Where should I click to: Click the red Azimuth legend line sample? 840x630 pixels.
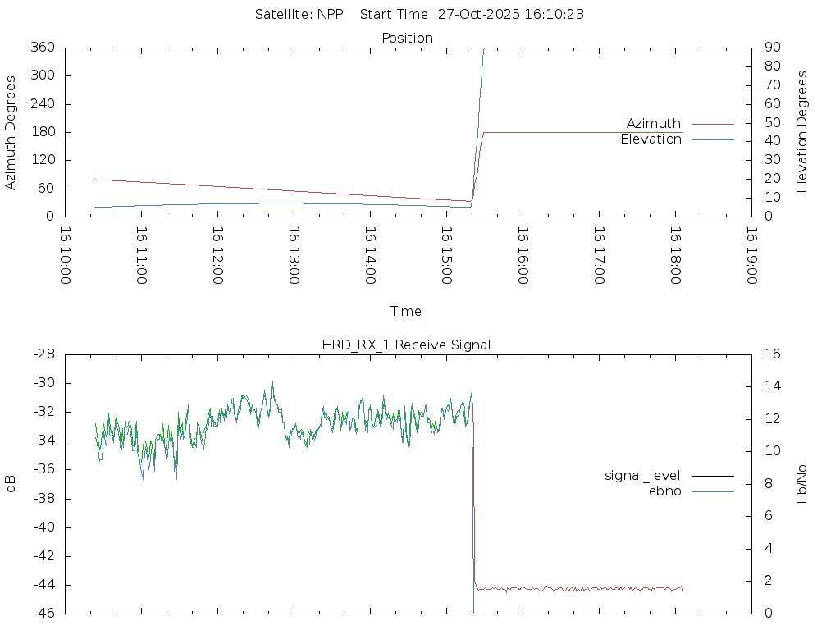[712, 124]
